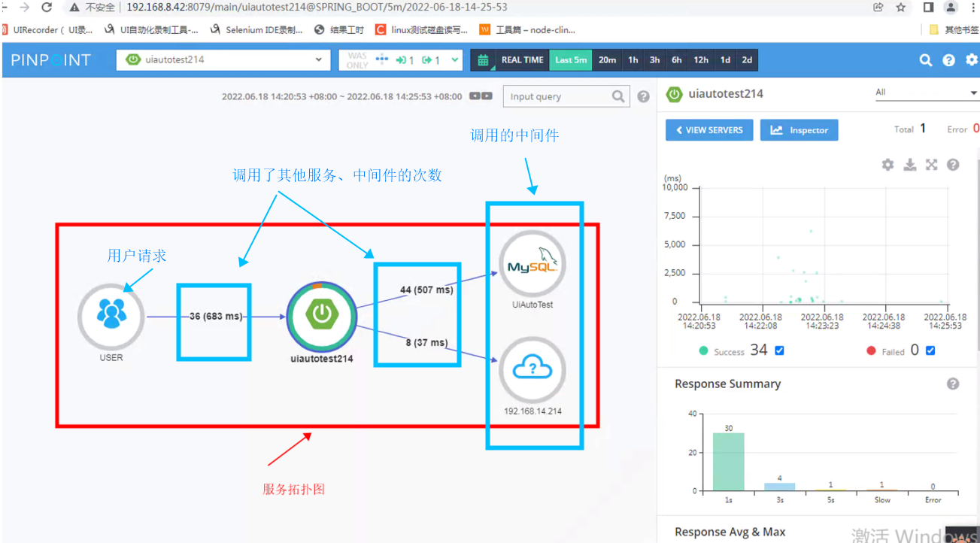Select the 20m time range

click(607, 60)
